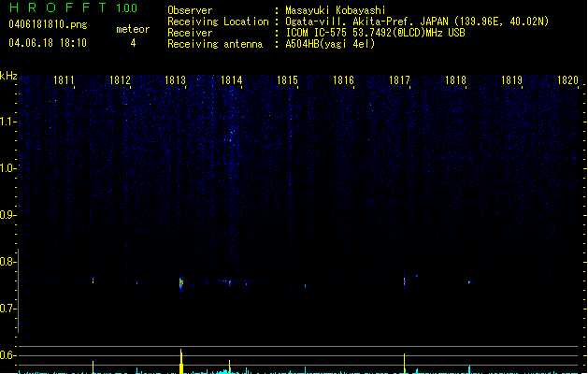Click the meteor count value 4
This screenshot has width=588, height=374.
tap(133, 43)
